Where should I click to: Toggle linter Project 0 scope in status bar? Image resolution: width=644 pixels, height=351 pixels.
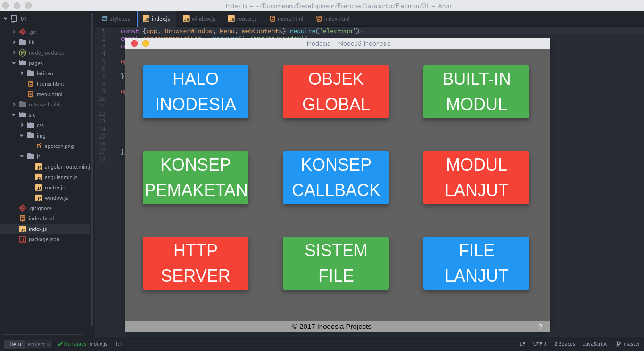click(x=39, y=344)
